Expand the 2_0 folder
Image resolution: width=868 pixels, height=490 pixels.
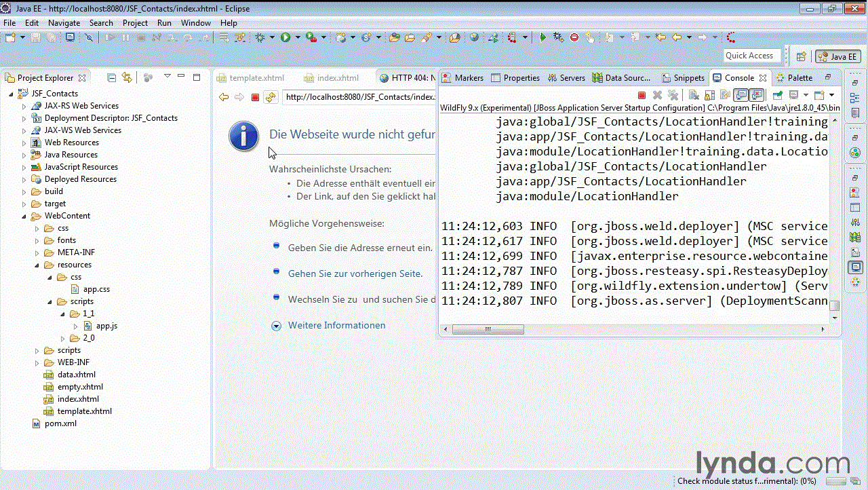(x=62, y=338)
